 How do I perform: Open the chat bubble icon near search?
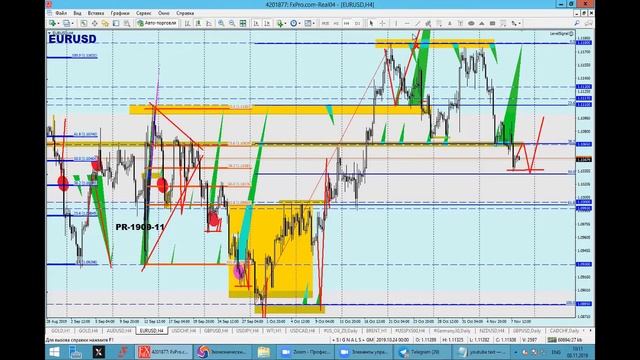pyautogui.click(x=588, y=23)
